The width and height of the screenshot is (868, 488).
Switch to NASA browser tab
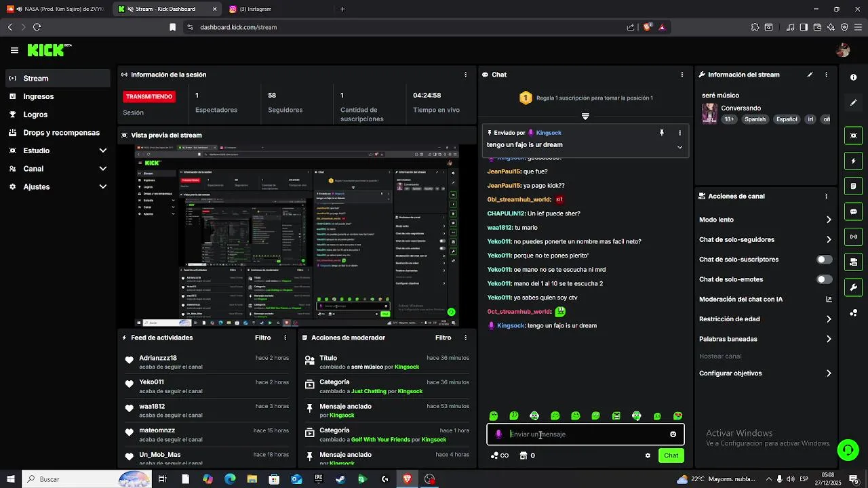[x=56, y=9]
